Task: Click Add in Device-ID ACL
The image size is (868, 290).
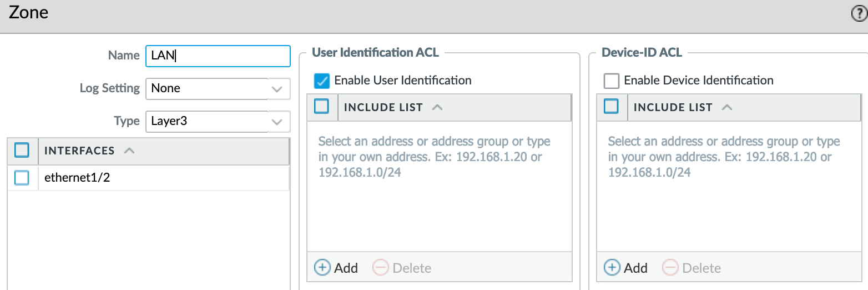Action: 626,268
